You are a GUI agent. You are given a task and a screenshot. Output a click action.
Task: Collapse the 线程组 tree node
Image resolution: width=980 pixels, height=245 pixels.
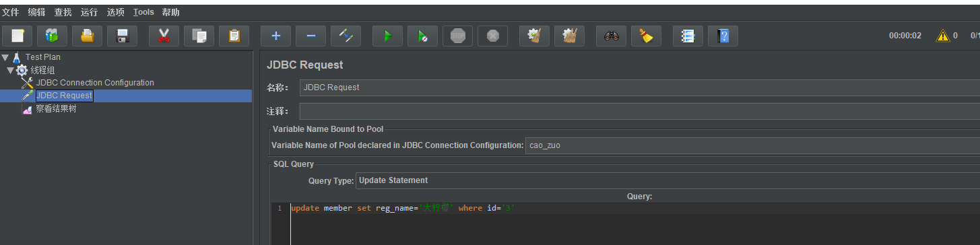point(10,70)
